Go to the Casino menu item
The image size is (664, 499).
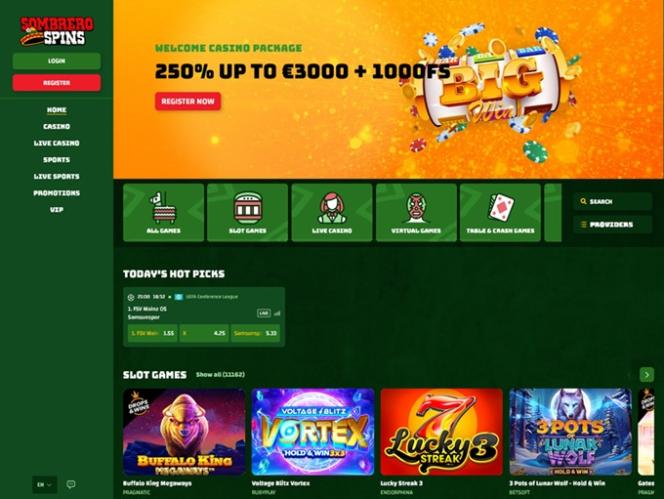(x=57, y=126)
